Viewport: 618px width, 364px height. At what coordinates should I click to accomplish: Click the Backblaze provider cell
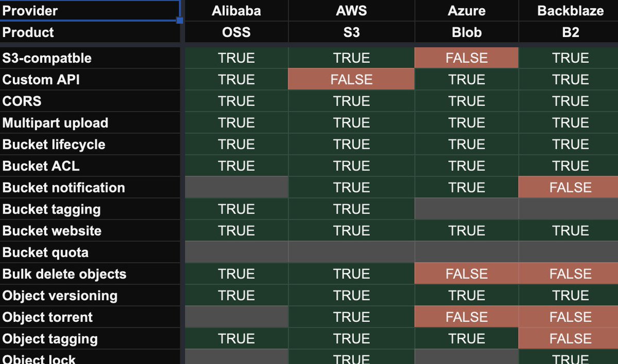pos(569,10)
